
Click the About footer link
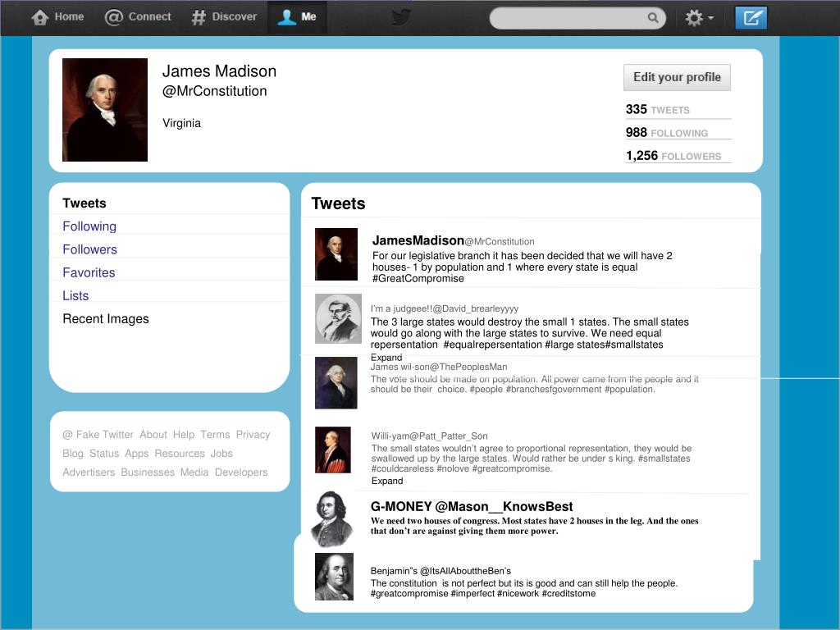(153, 435)
